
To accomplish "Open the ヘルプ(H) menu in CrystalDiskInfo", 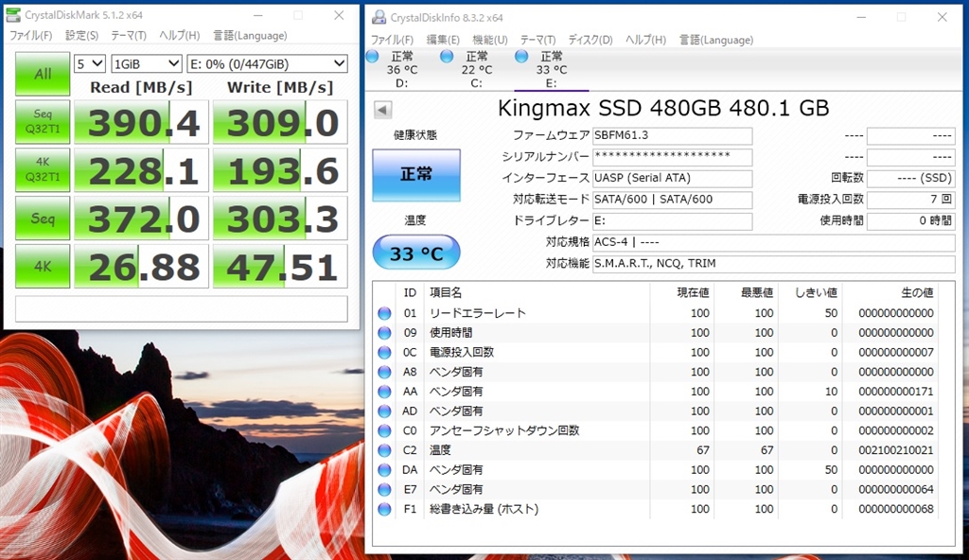I will coord(645,40).
